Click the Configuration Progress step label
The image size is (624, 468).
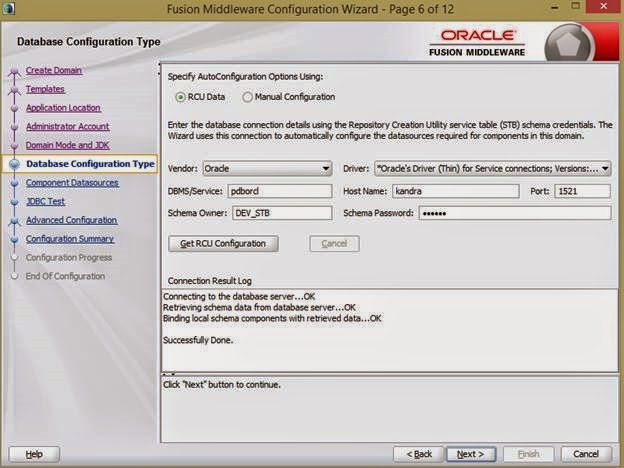pos(69,257)
